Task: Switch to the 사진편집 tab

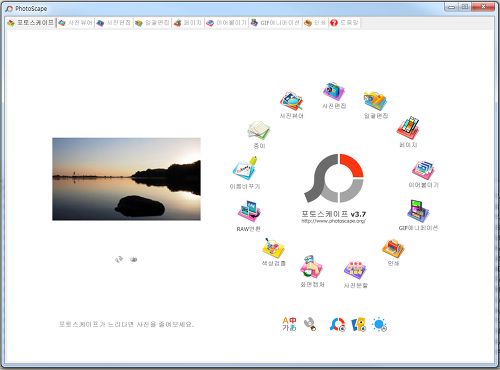Action: [x=114, y=23]
